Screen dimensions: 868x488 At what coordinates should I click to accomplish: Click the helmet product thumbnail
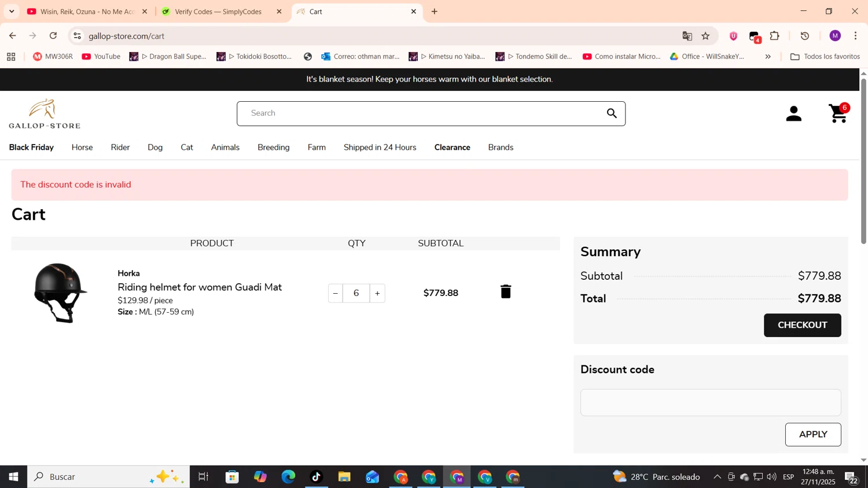60,293
